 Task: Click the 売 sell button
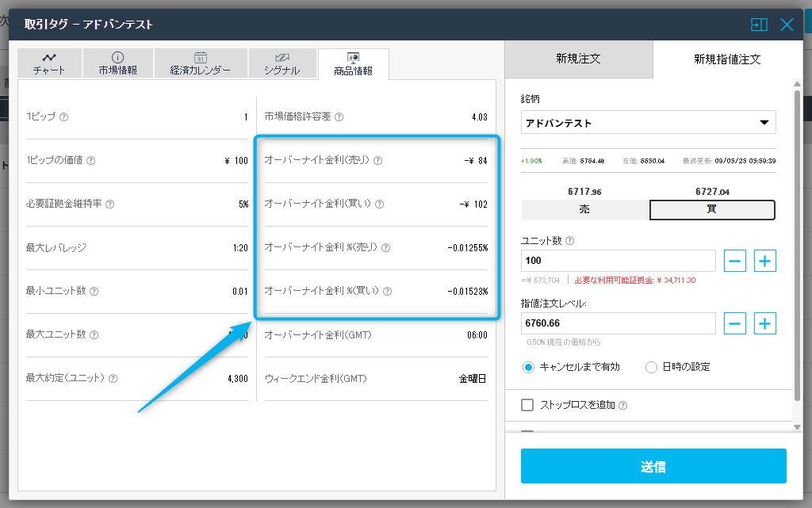[x=585, y=209]
